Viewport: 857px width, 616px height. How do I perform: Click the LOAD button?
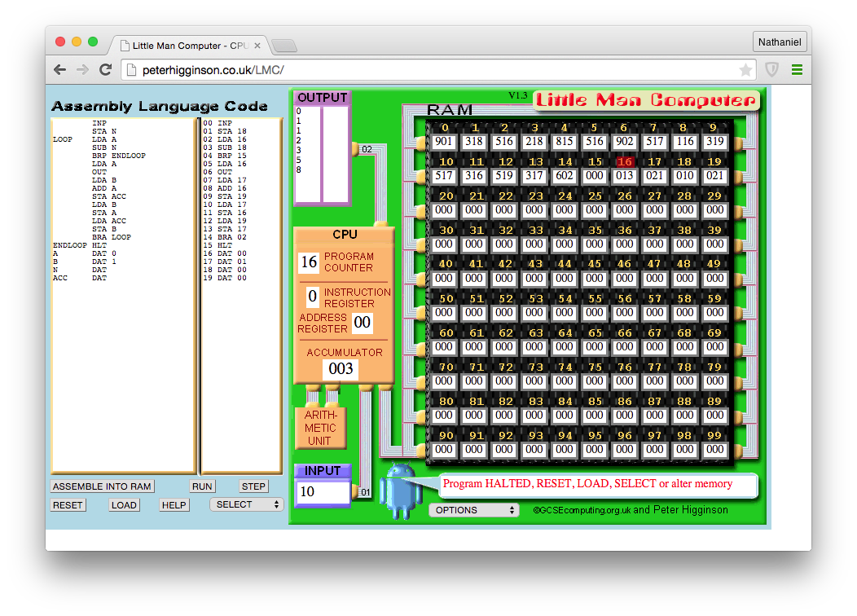pos(124,505)
